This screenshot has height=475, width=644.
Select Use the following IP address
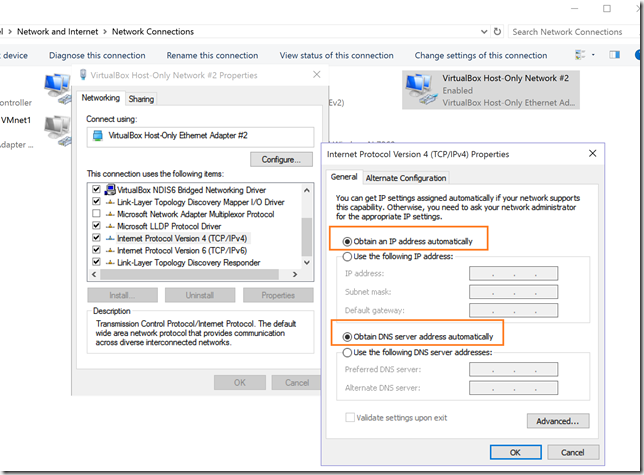[347, 257]
